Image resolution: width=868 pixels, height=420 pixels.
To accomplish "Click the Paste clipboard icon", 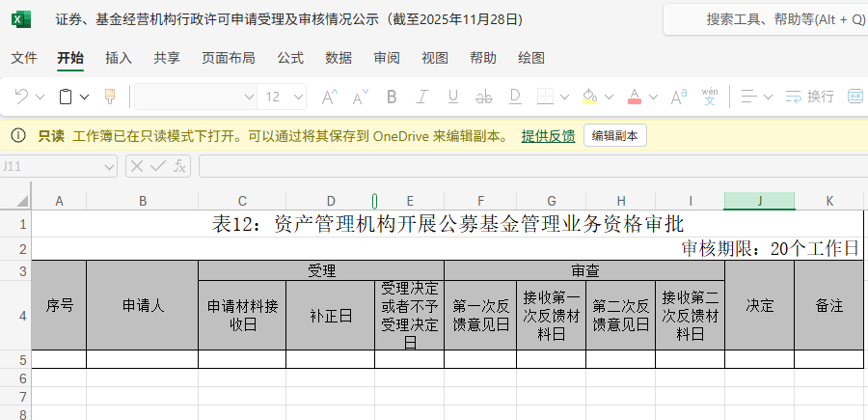I will (x=66, y=97).
